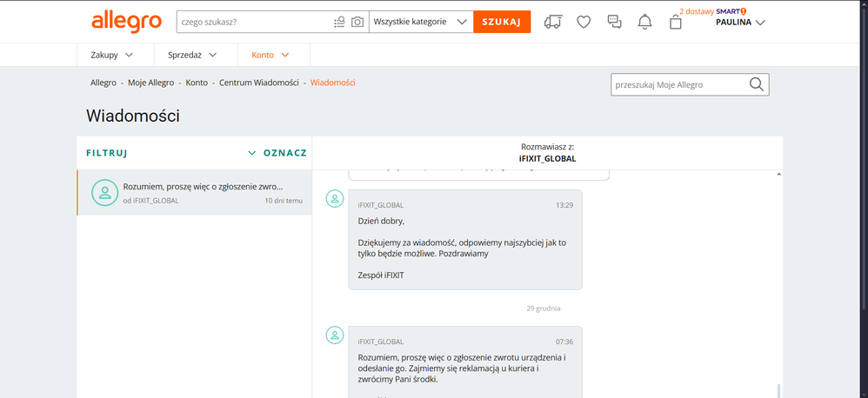This screenshot has height=398, width=868.
Task: Open advanced search options icon in search bar
Action: tap(339, 22)
